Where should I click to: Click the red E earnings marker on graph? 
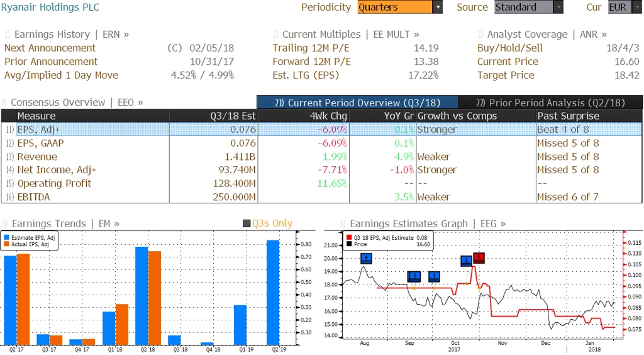coord(479,258)
